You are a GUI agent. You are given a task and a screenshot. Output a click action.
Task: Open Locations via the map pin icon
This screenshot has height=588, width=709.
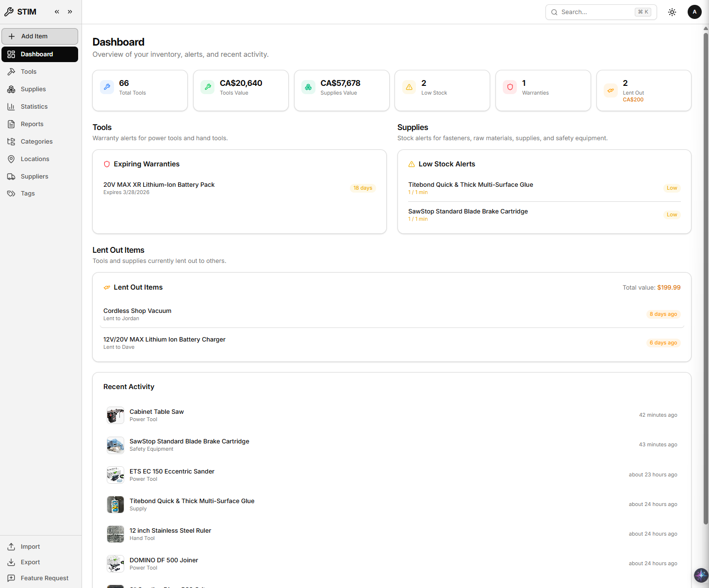12,159
